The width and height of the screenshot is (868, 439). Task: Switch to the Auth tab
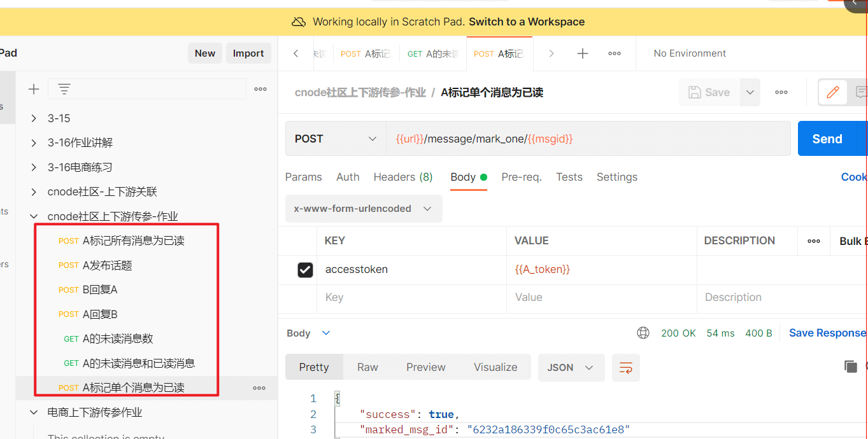click(348, 177)
